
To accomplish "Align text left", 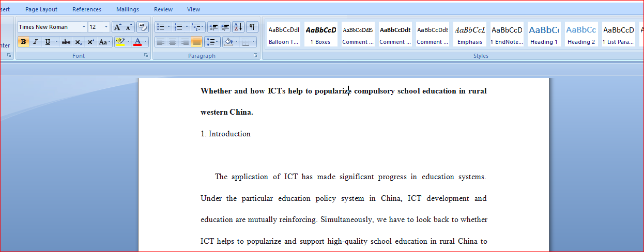I will (161, 42).
